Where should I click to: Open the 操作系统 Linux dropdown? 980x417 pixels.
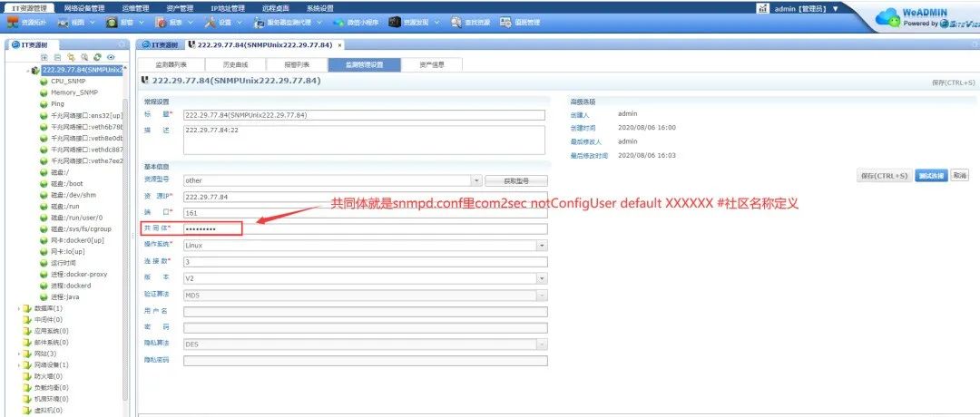coord(542,246)
